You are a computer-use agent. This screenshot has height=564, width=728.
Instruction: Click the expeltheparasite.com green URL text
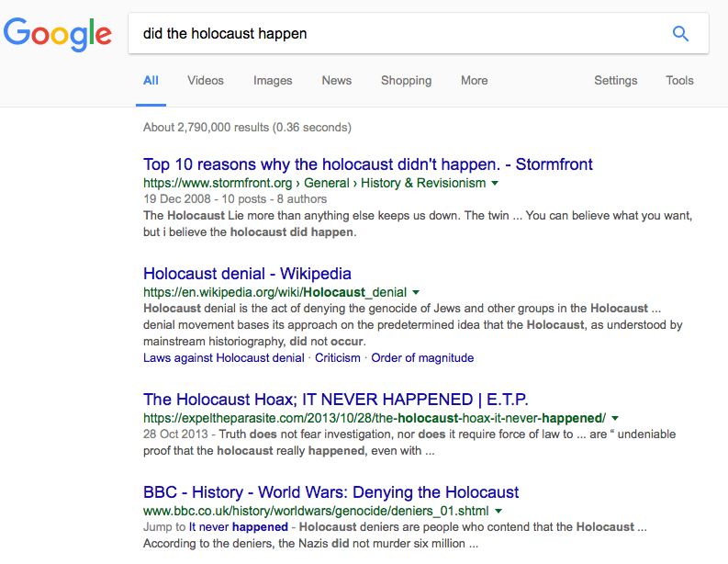coord(375,418)
